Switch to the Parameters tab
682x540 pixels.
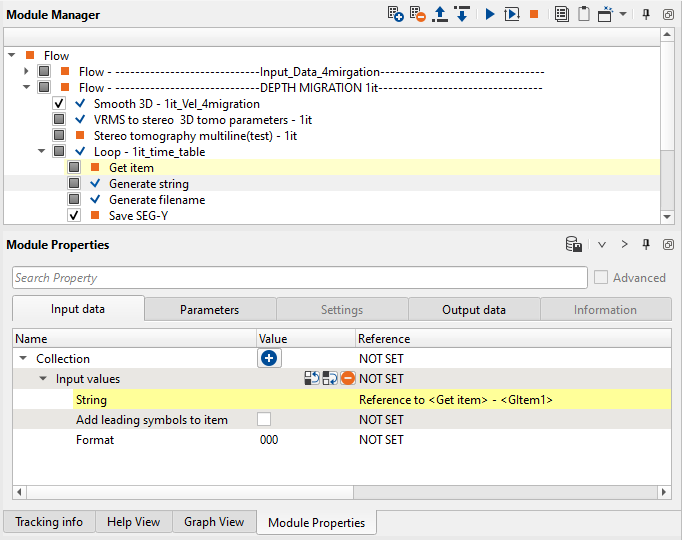coord(209,310)
